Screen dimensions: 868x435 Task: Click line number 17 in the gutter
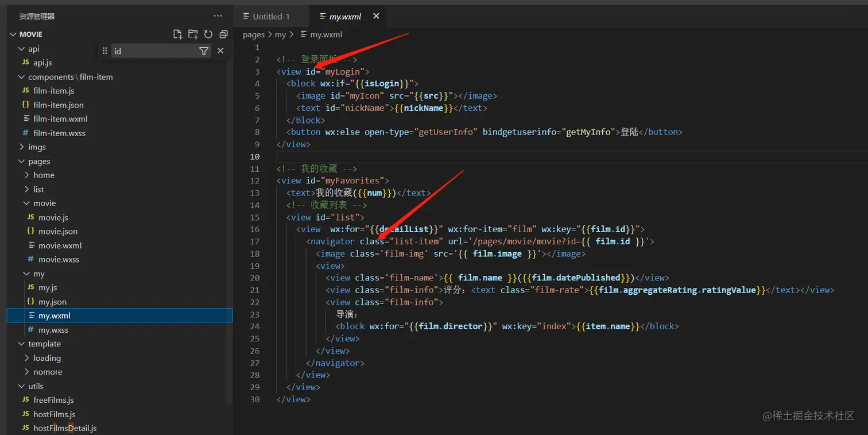(x=255, y=241)
